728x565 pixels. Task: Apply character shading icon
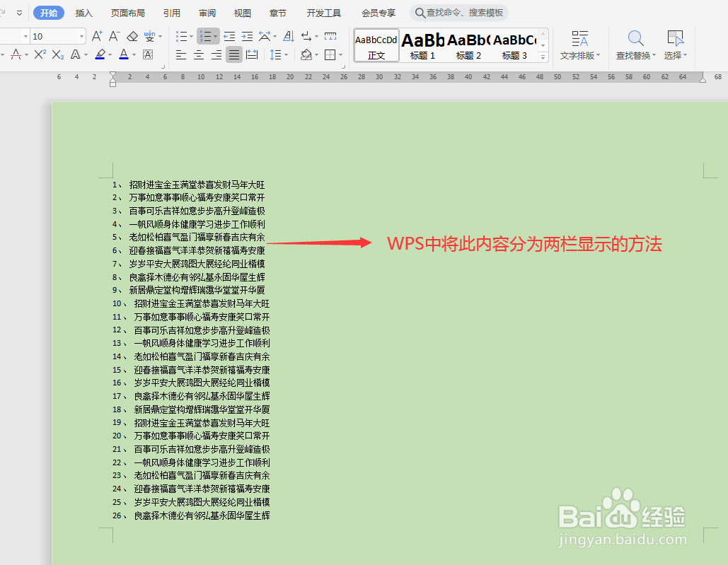pos(148,54)
